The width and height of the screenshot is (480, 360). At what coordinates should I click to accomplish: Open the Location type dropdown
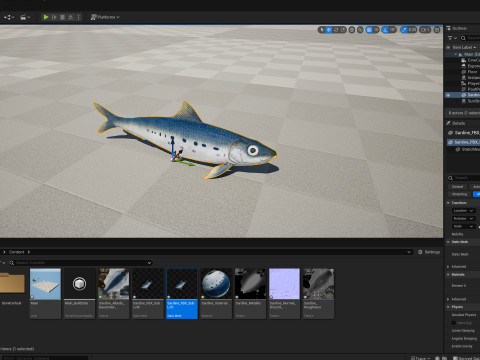pos(463,211)
